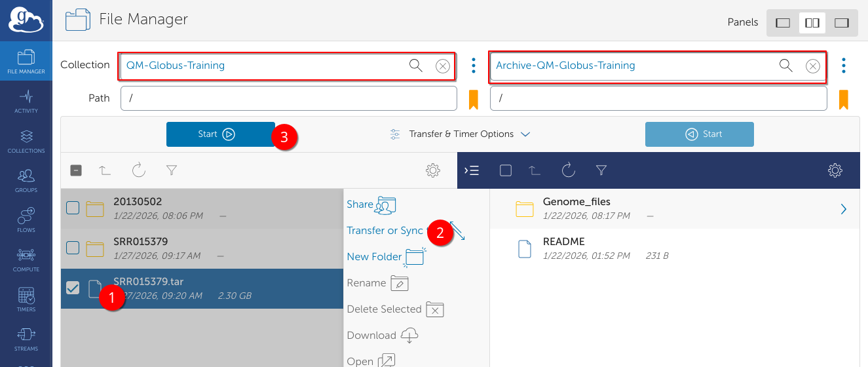Screen dimensions: 868x367
Task: Open the Flows sidebar icon
Action: click(26, 220)
